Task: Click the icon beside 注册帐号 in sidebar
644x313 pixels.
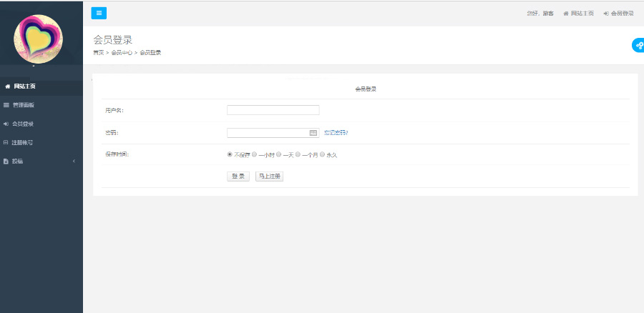Action: pyautogui.click(x=6, y=142)
